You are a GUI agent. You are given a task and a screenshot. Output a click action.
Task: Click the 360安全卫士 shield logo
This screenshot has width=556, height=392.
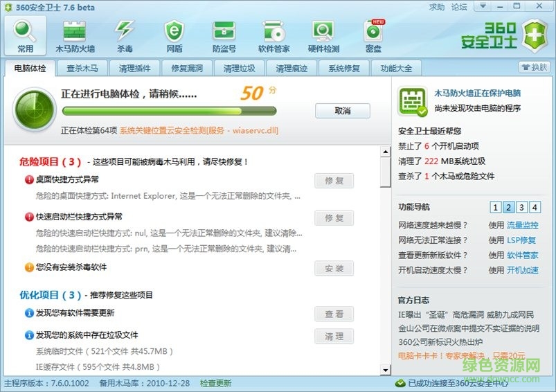[535, 36]
